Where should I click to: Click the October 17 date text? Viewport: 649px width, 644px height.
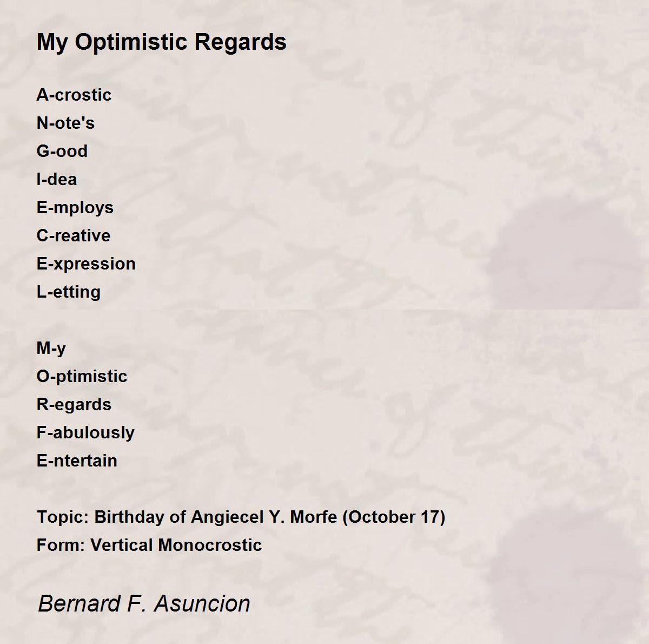pos(394,517)
